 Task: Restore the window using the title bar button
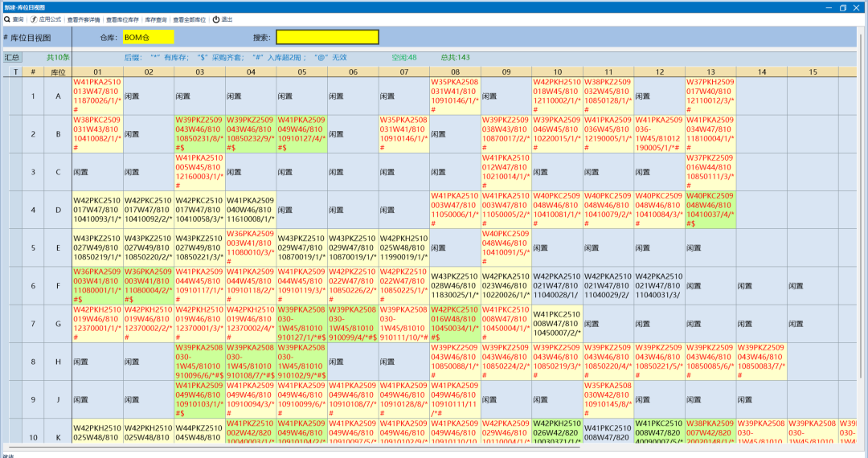(x=842, y=7)
